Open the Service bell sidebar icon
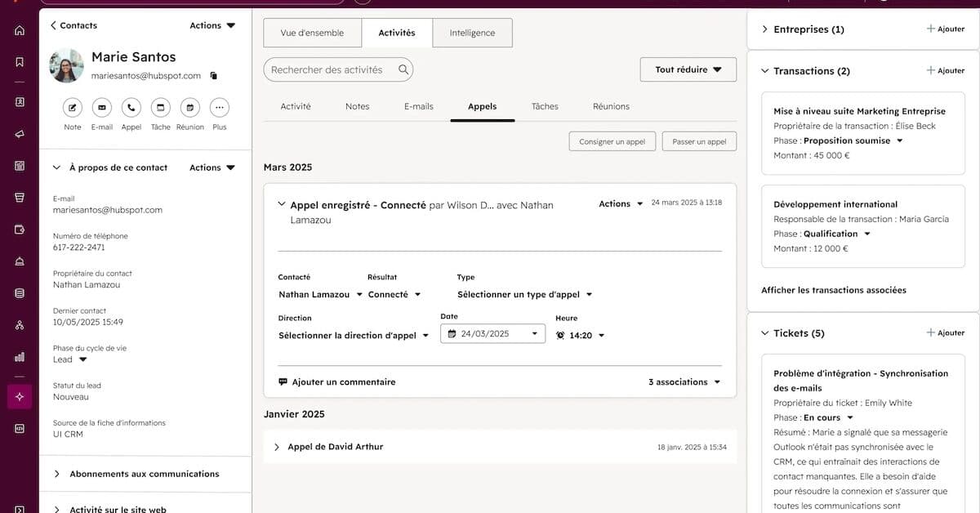The height and width of the screenshot is (513, 980). coord(20,261)
